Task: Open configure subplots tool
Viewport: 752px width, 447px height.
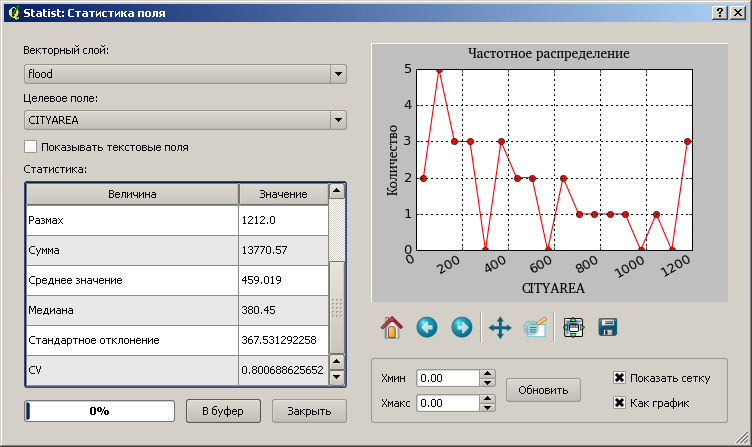Action: tap(574, 328)
